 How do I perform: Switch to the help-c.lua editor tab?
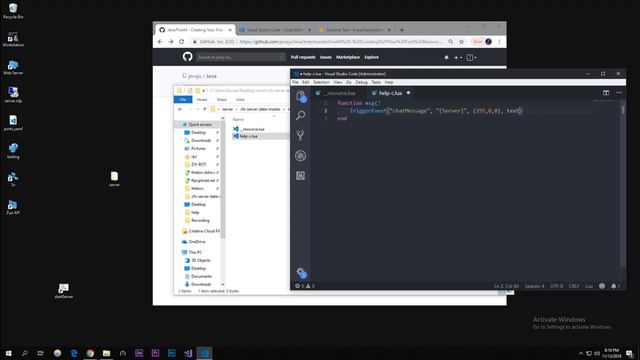point(391,93)
